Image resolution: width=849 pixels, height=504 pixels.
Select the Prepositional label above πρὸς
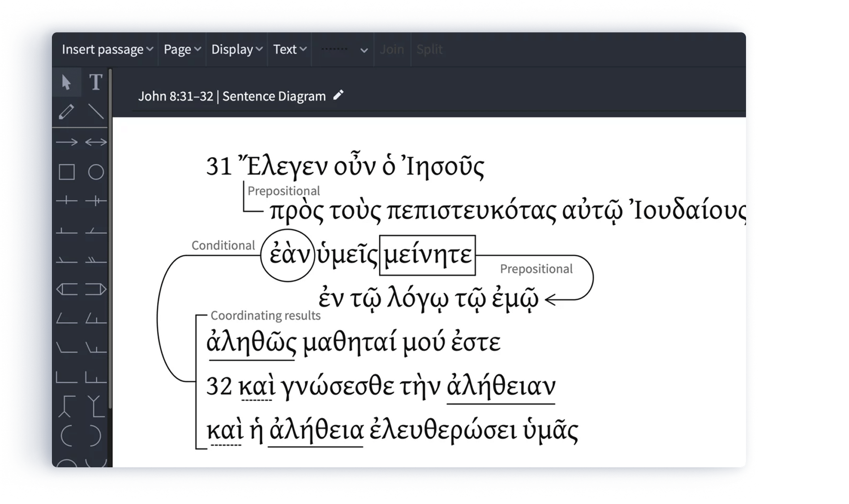[x=283, y=191]
